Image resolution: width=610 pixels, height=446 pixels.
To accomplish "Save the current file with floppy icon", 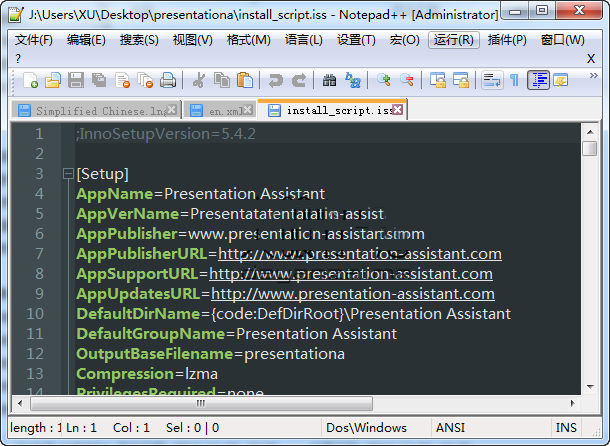I will pos(76,80).
